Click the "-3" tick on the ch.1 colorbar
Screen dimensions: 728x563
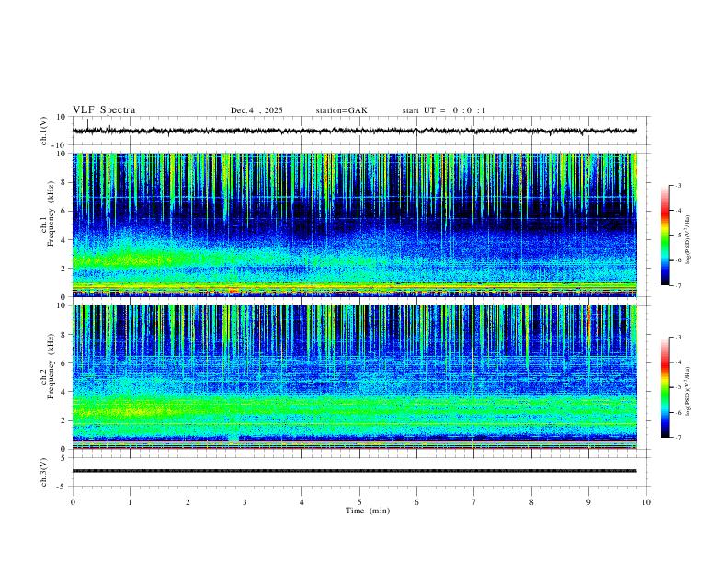pyautogui.click(x=677, y=185)
